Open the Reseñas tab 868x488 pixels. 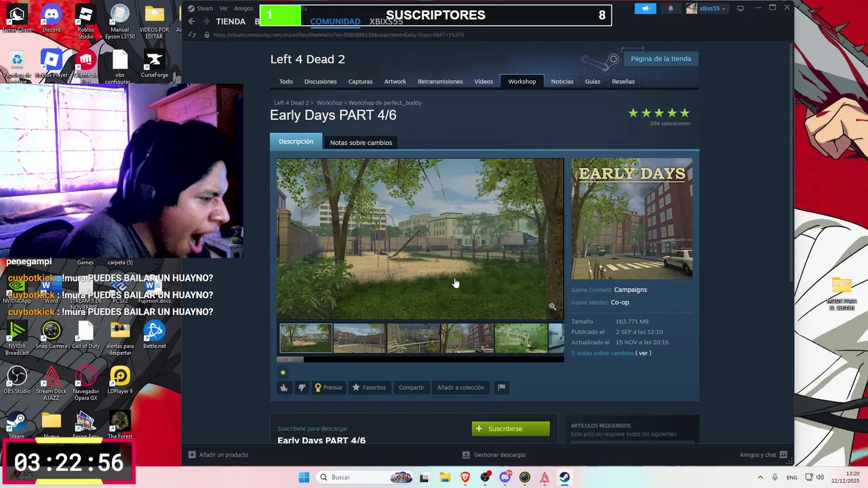623,81
